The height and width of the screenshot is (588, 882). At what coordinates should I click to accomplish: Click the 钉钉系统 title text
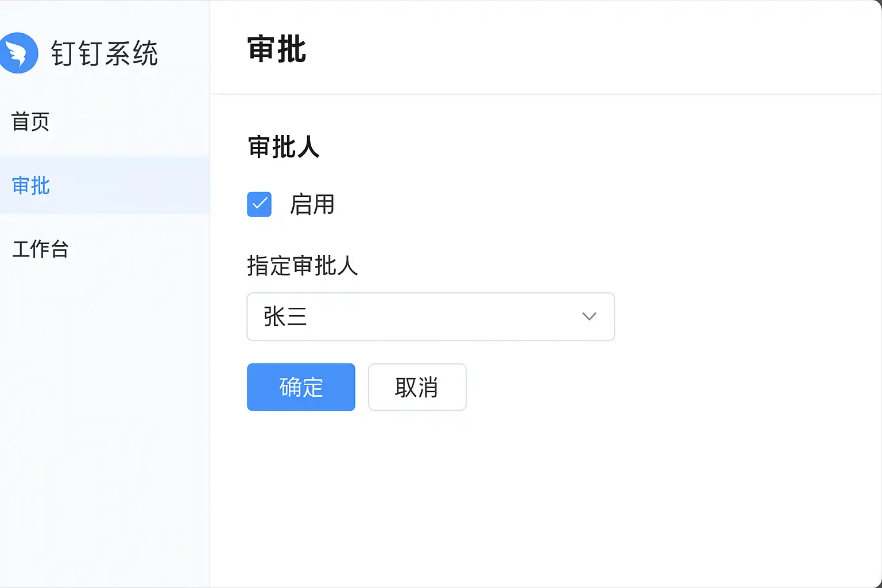tap(104, 53)
